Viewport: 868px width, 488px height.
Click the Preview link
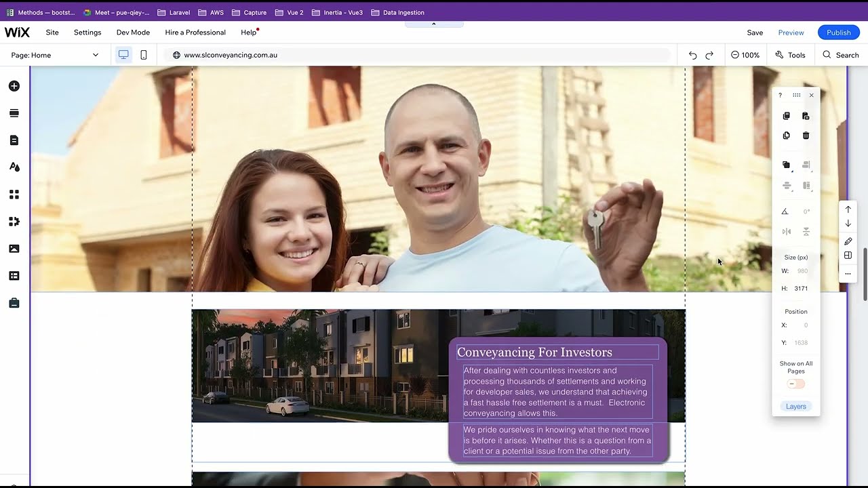[x=791, y=33]
